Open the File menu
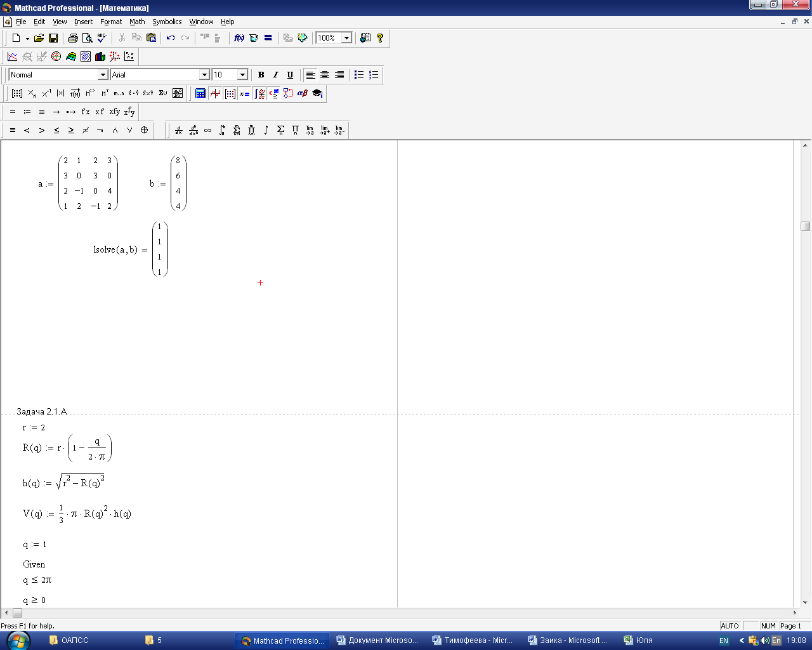Screen dimensions: 812x650 point(21,22)
